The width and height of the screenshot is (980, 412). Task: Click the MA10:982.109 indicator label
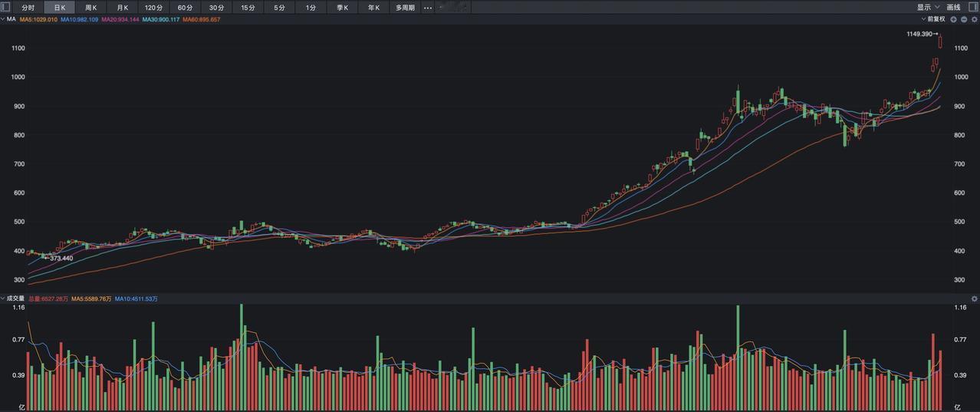(x=80, y=19)
